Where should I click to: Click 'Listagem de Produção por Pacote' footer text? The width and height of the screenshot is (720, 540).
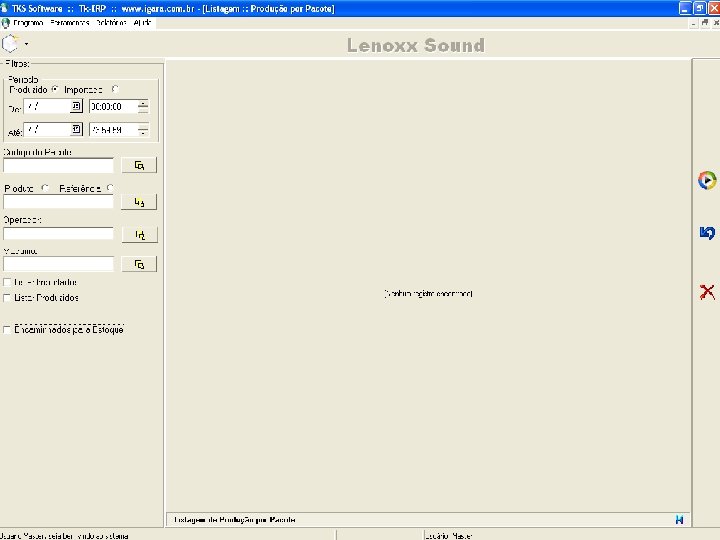[235, 520]
